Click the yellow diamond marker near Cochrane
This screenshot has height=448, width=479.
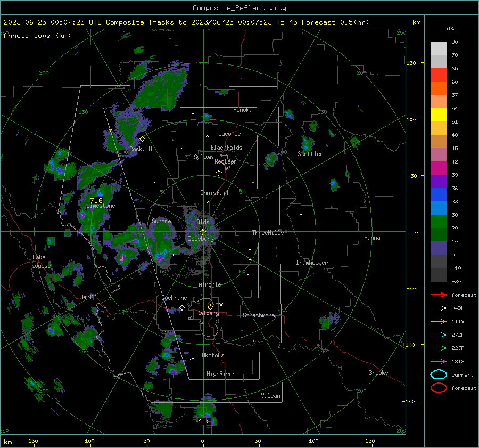(x=182, y=307)
